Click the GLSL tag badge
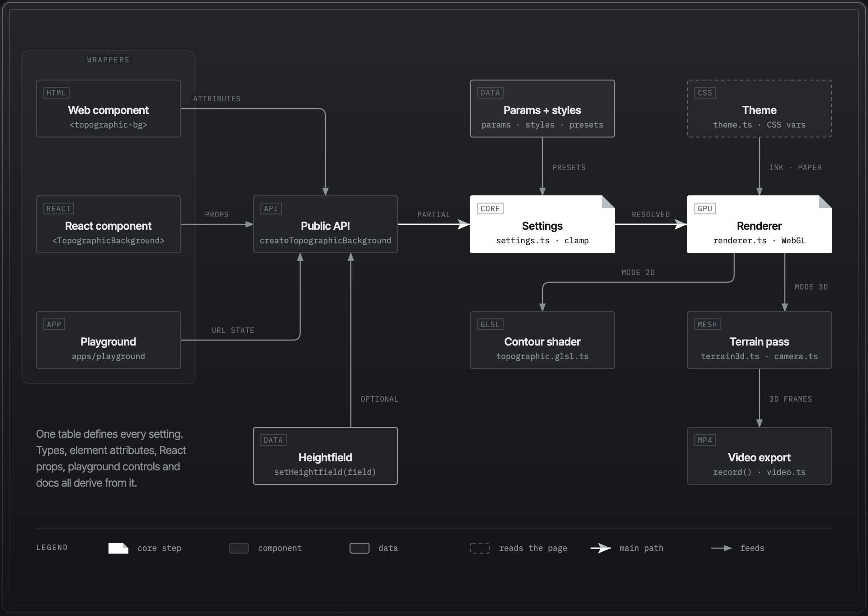Image resolution: width=868 pixels, height=616 pixels. 491,324
